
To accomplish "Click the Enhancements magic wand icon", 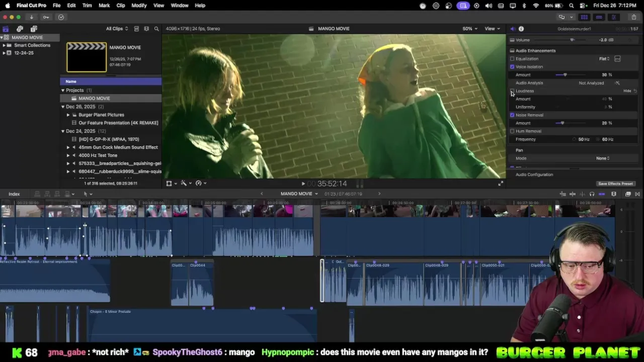I will [185, 183].
